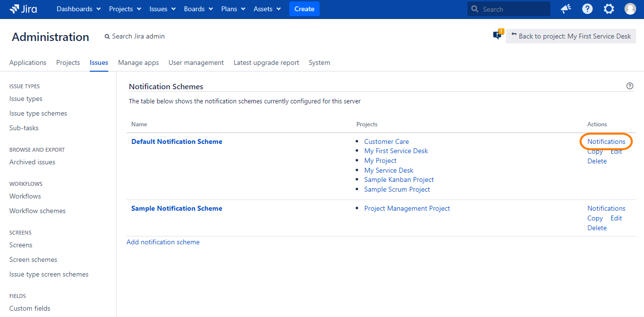644x317 pixels.
Task: Open the feedback megaphone icon
Action: [x=566, y=9]
